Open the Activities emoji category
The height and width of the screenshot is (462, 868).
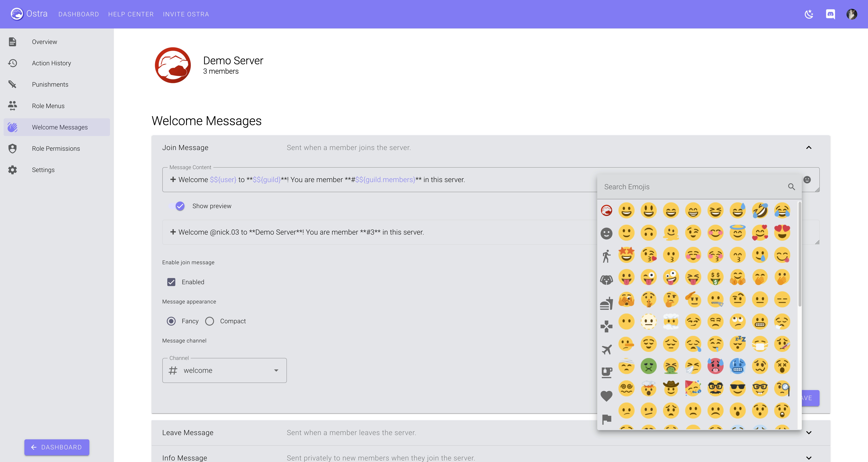pyautogui.click(x=607, y=325)
